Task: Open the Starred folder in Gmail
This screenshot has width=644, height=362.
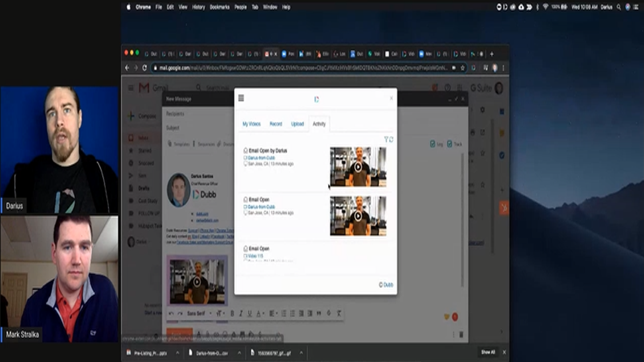Action: 145,150
